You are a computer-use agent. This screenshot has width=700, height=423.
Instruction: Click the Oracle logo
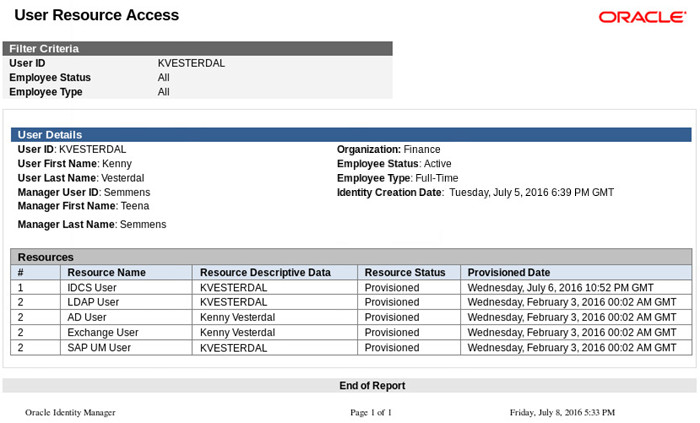pos(641,17)
